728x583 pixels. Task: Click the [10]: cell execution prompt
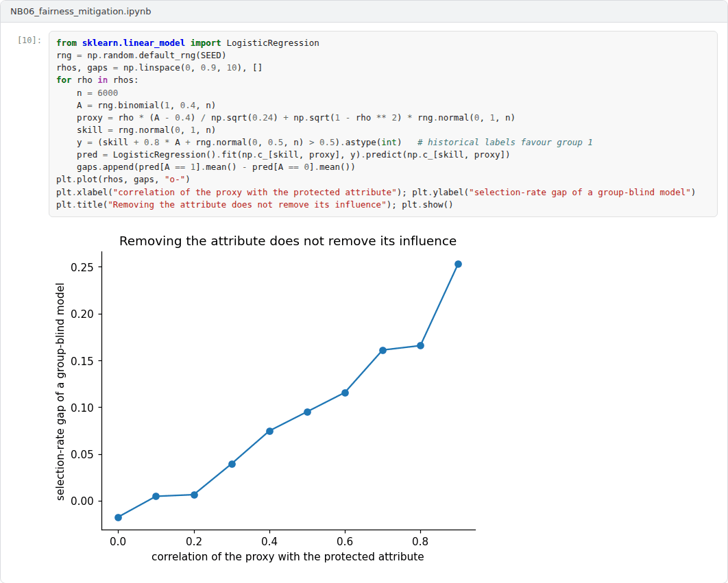point(29,40)
